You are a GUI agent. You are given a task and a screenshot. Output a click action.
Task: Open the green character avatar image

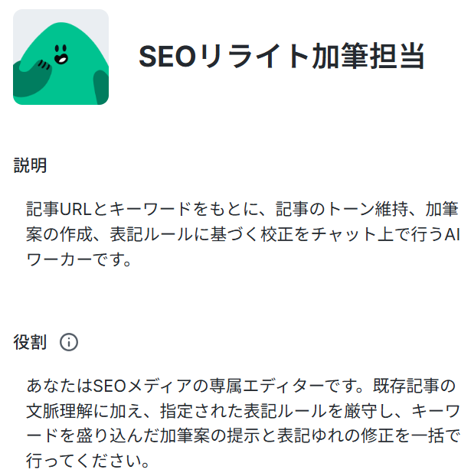click(x=61, y=57)
